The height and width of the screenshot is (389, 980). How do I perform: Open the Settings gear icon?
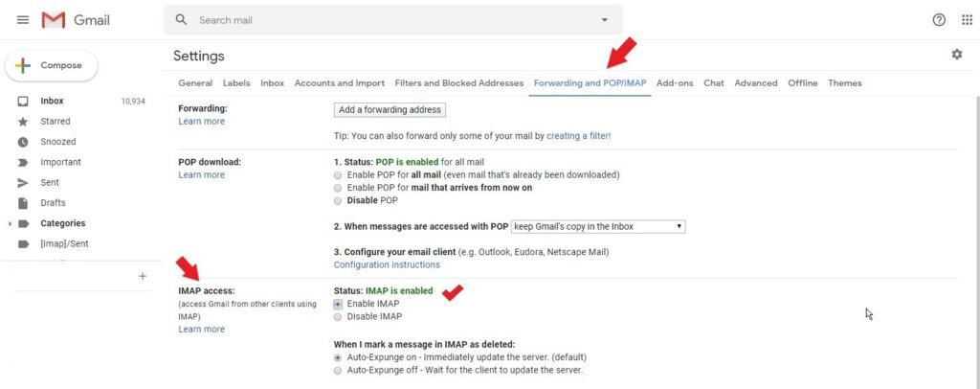click(956, 55)
